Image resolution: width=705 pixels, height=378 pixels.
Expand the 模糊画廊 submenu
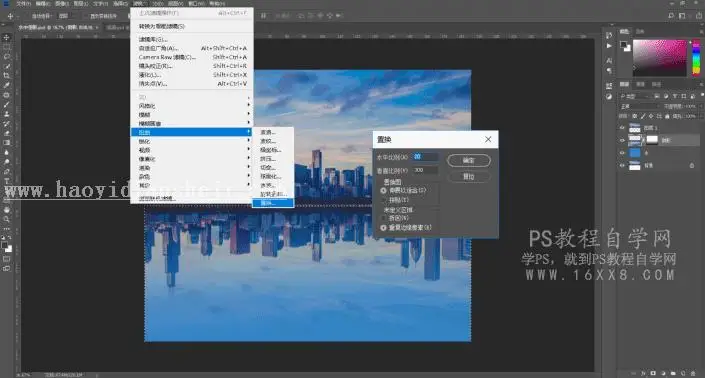(192, 124)
